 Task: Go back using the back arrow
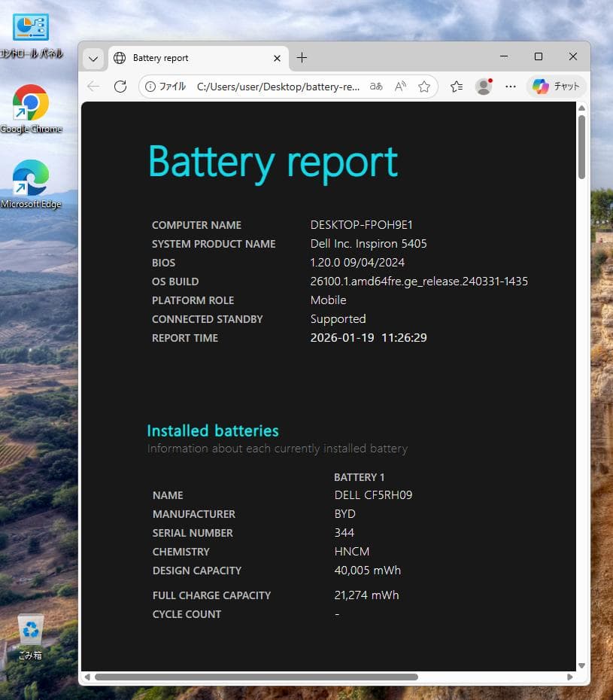click(92, 87)
